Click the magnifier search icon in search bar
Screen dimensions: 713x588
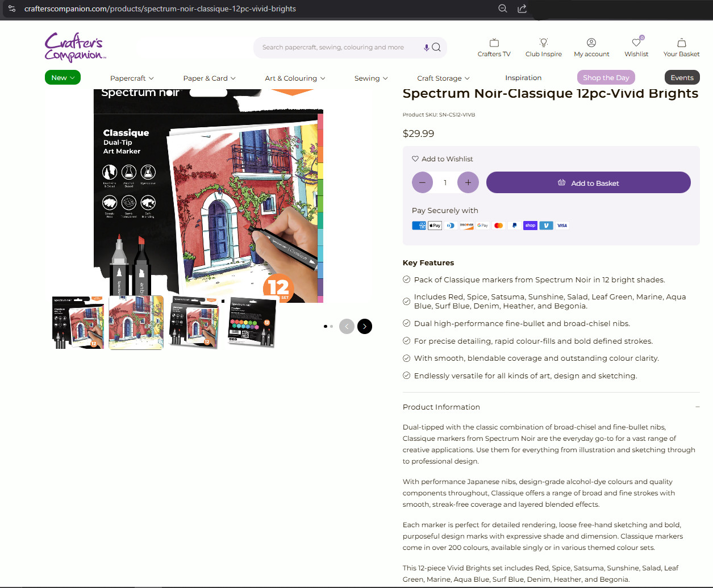(436, 48)
